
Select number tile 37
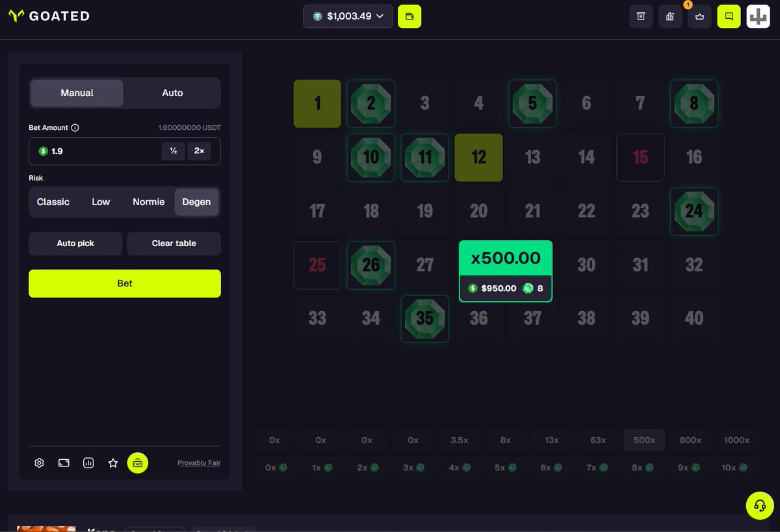[532, 319]
